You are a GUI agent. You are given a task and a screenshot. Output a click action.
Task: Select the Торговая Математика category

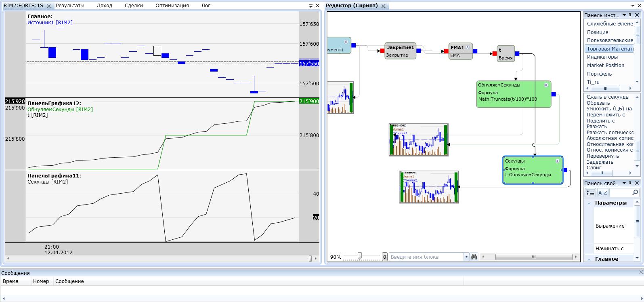coord(610,49)
